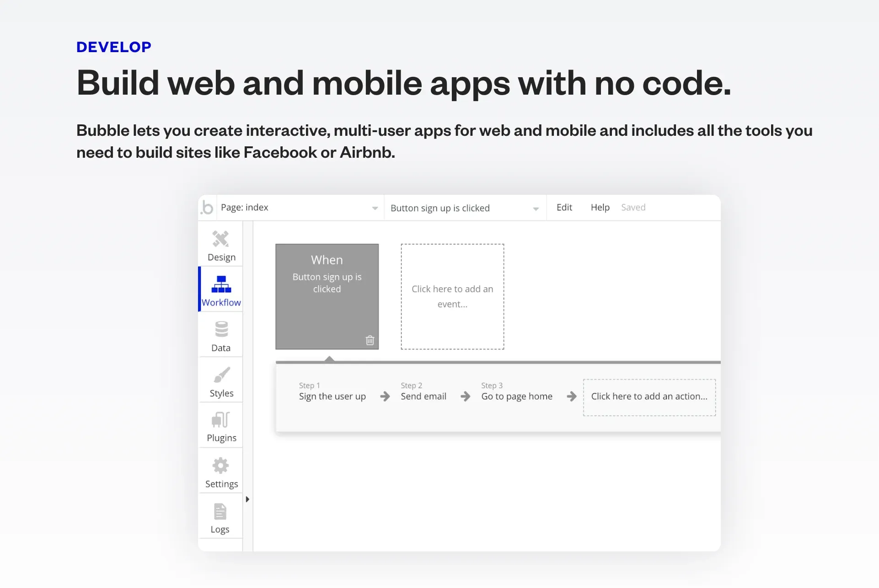This screenshot has width=879, height=588.
Task: Click here to add an event box
Action: (x=452, y=296)
